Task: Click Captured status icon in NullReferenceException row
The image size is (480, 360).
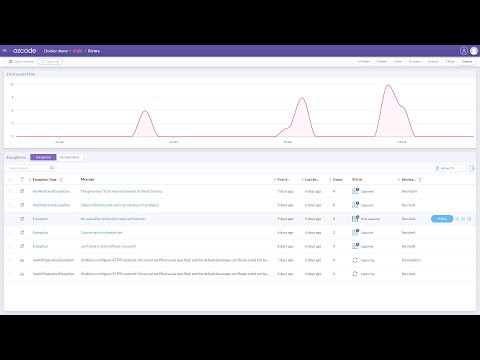Action: 355,205
